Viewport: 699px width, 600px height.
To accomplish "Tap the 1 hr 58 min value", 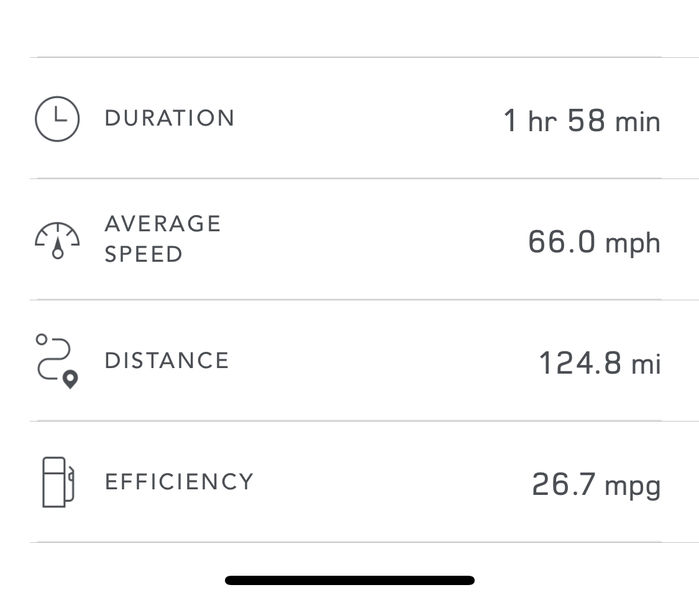I will click(x=582, y=120).
